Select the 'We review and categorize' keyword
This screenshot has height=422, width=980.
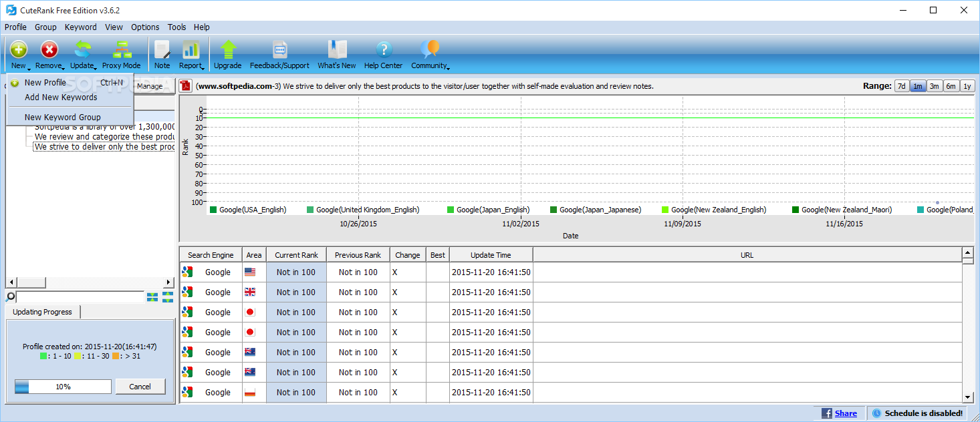tap(105, 136)
